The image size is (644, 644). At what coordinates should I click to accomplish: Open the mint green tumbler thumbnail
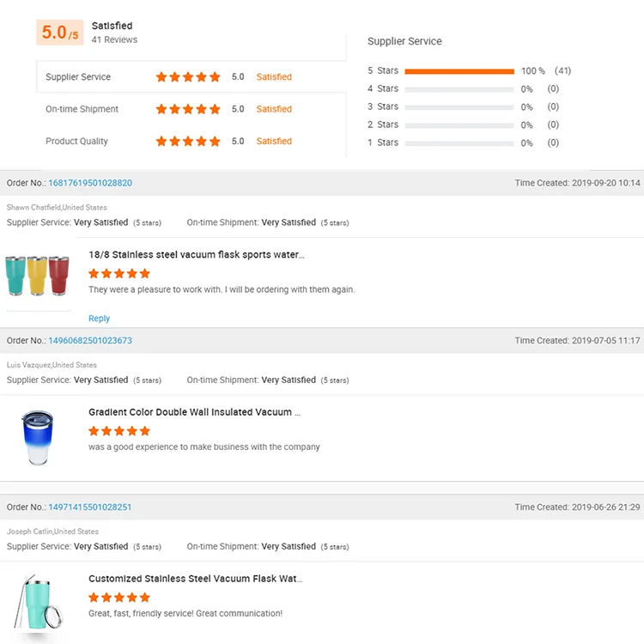point(38,605)
